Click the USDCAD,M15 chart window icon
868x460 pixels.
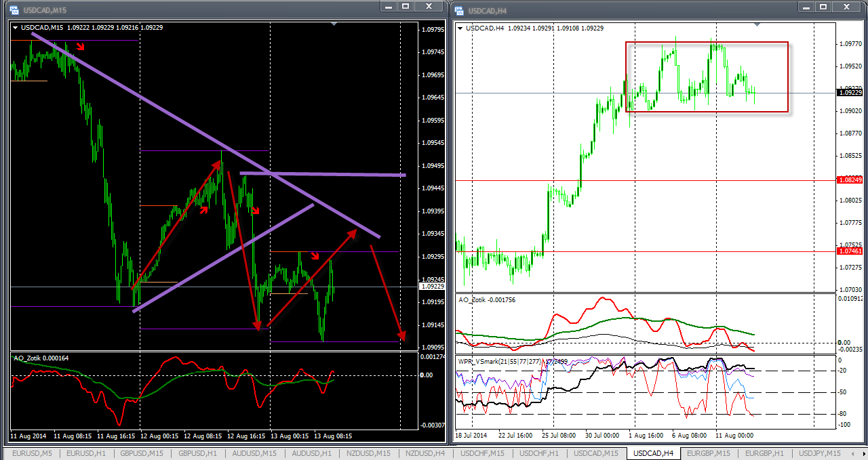[x=14, y=11]
